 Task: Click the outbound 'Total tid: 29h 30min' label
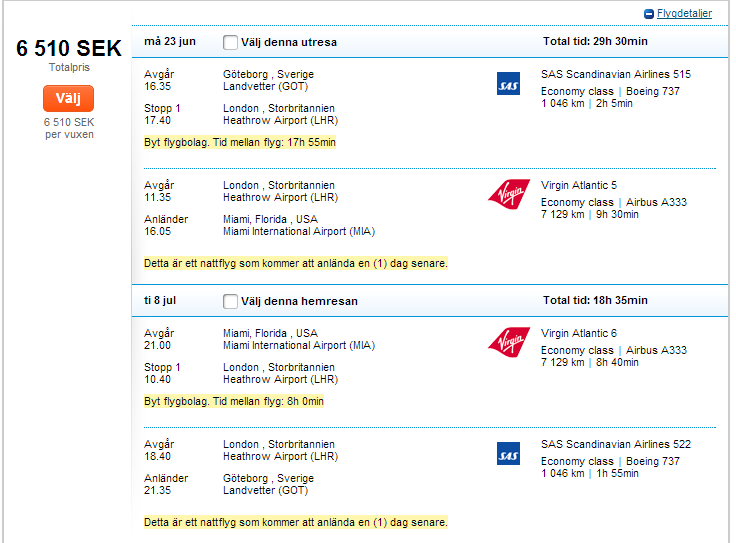click(x=595, y=42)
